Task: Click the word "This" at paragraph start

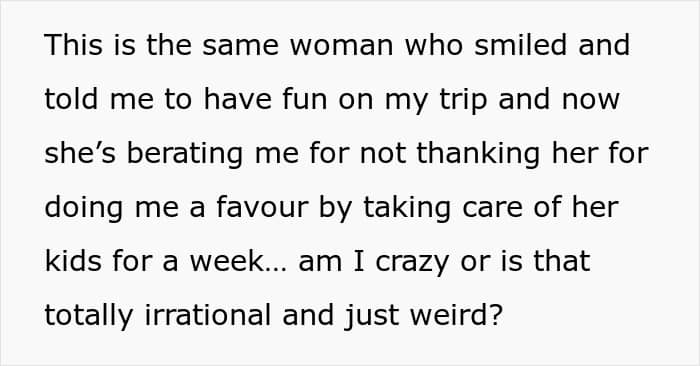Action: (74, 45)
